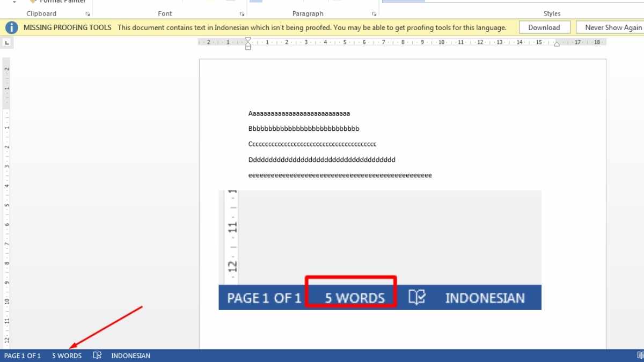Click the proofing check icon in the status bar
The image size is (644, 362).
(97, 356)
